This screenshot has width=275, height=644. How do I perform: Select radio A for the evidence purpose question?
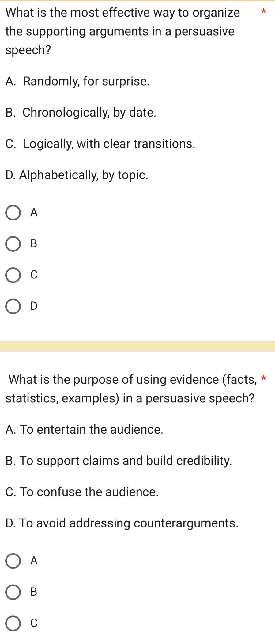coord(13,561)
